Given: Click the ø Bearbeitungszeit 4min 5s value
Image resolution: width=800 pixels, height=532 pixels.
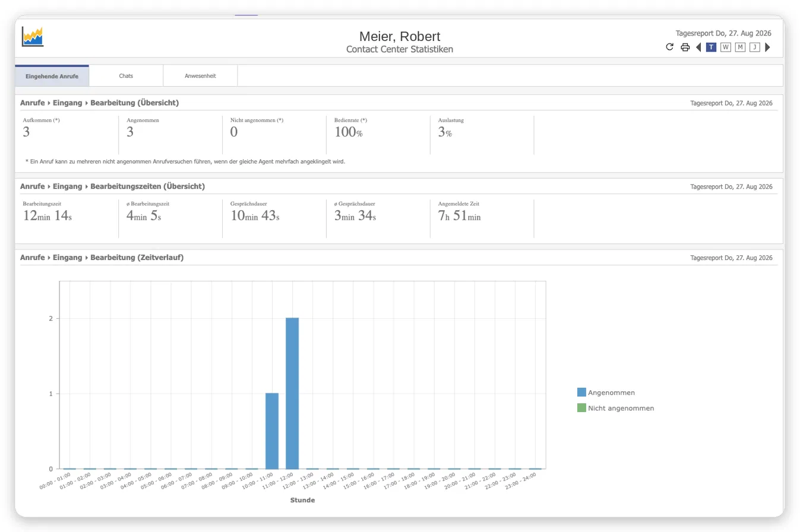Looking at the screenshot, I should 144,216.
